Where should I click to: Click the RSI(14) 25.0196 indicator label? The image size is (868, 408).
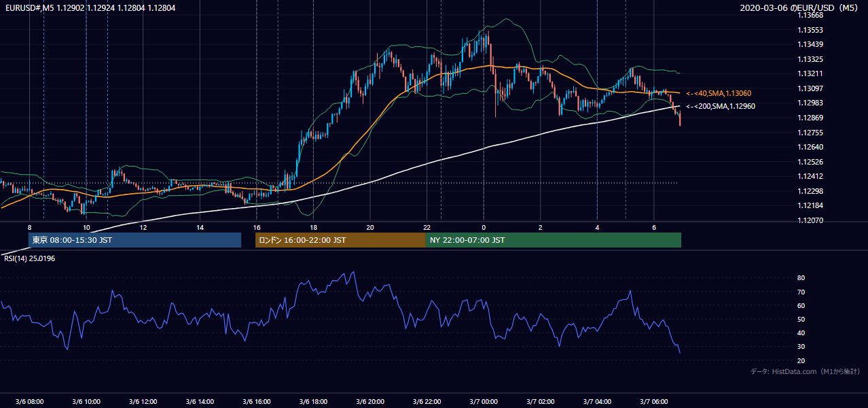click(x=29, y=258)
